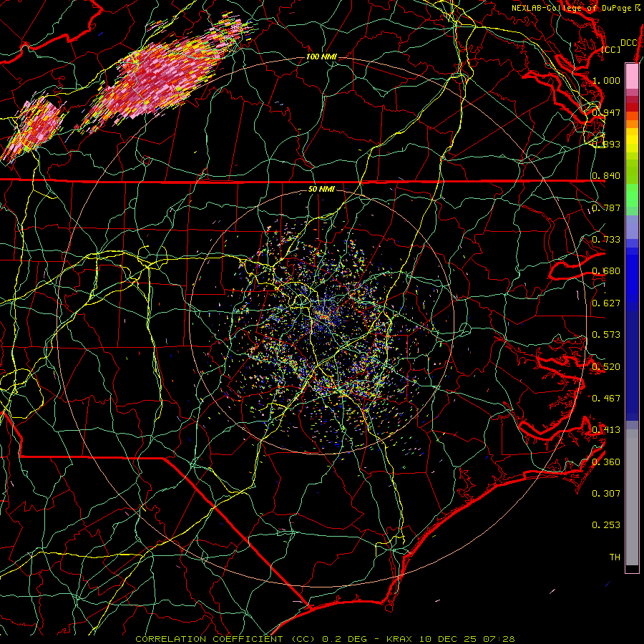Click the DCC product label
The image size is (644, 644).
[x=628, y=43]
